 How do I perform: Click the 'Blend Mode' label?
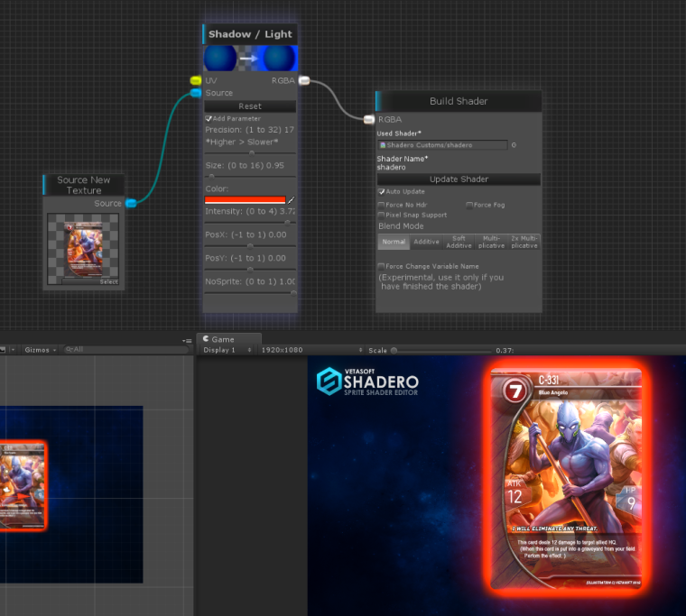click(401, 226)
